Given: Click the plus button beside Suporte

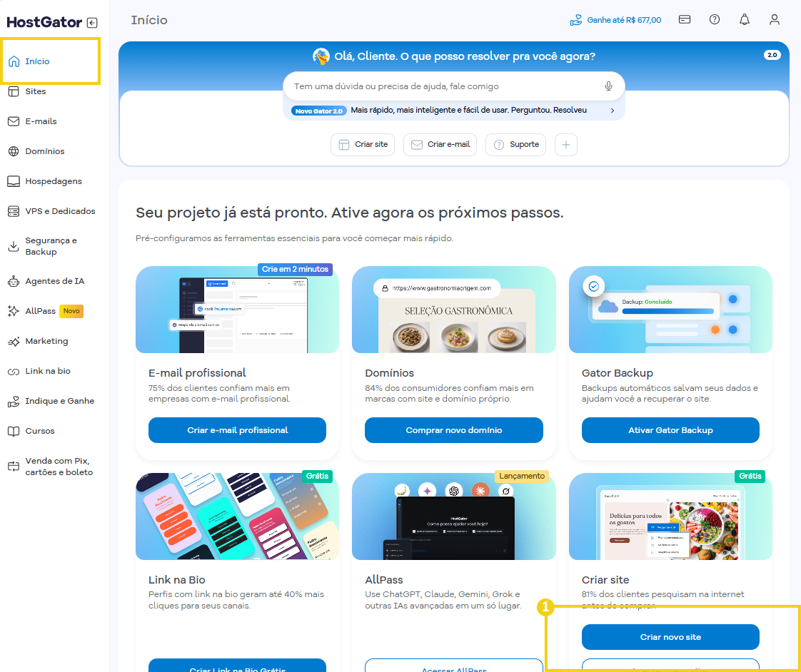Looking at the screenshot, I should tap(566, 145).
